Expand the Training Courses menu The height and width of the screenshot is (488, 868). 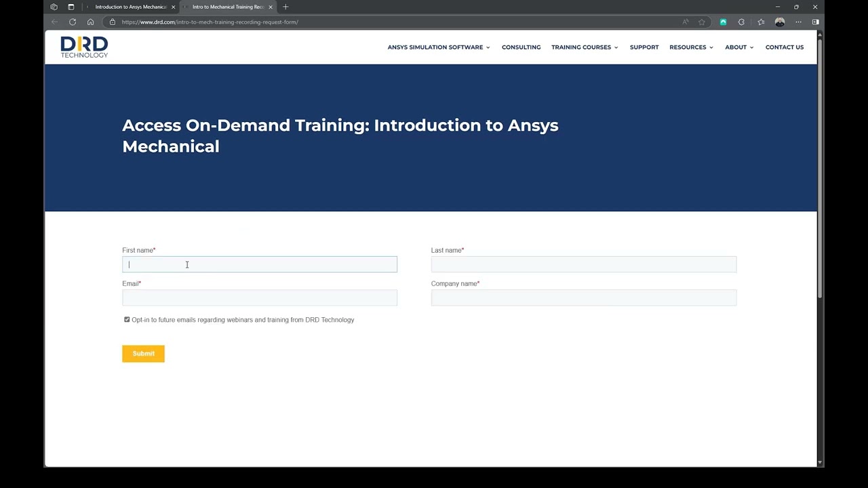[585, 47]
